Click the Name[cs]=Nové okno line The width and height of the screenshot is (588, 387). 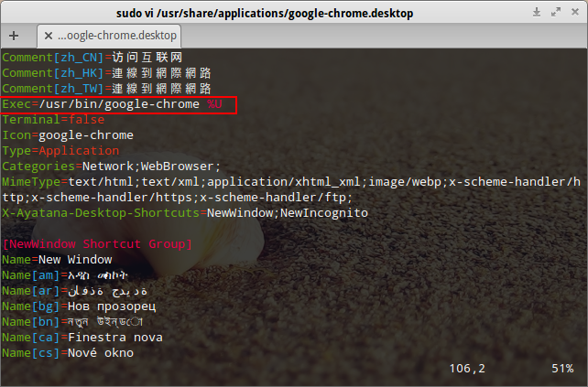[x=68, y=353]
